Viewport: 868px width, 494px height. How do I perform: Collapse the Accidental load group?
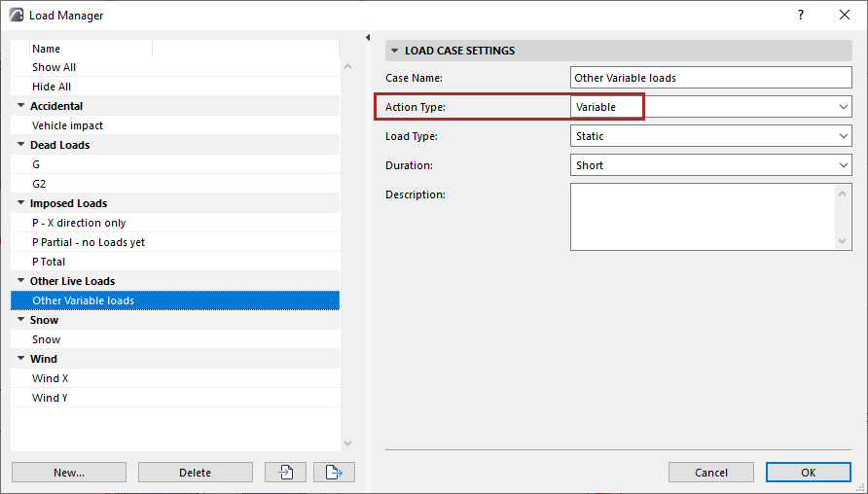pyautogui.click(x=20, y=106)
